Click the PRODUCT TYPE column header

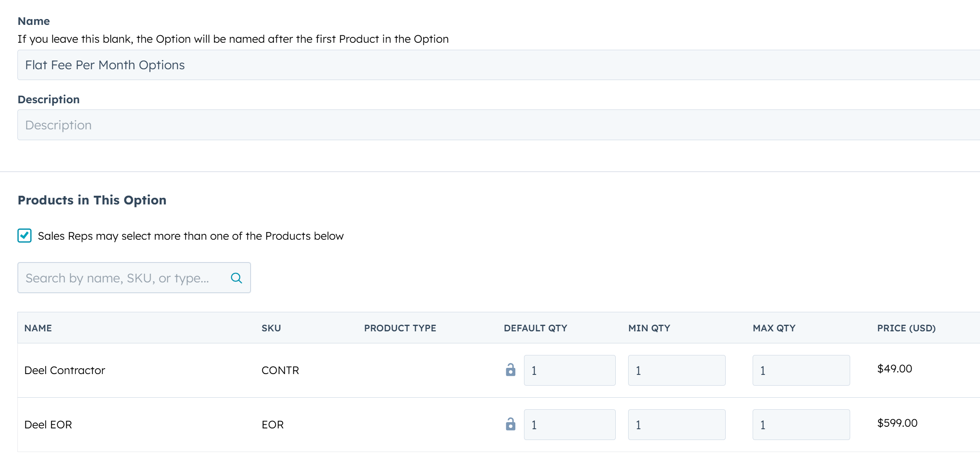click(400, 328)
